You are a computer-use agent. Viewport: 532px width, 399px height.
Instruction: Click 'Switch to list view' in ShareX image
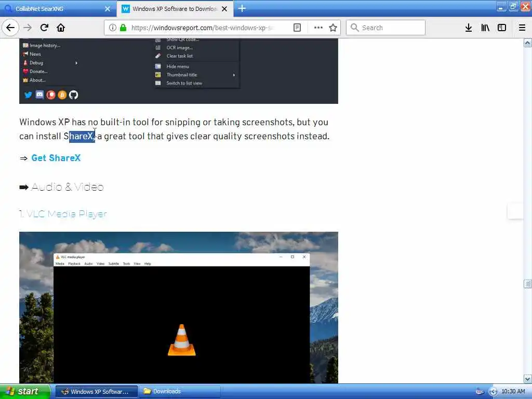coord(184,83)
